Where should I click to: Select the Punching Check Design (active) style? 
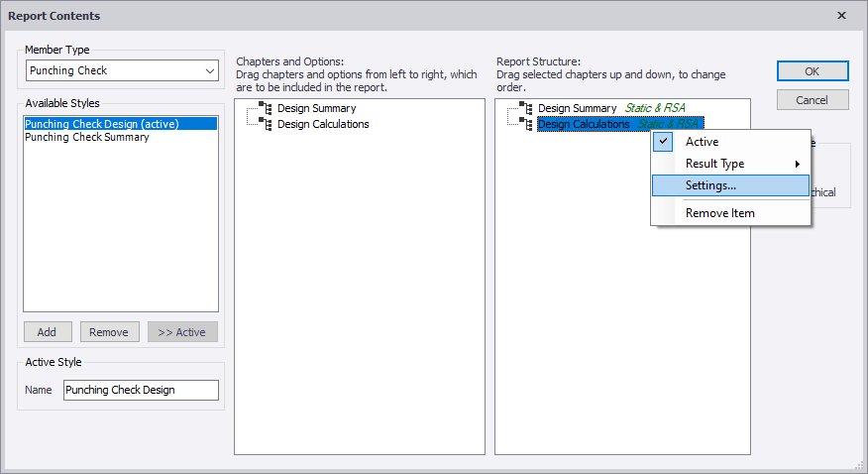point(101,124)
